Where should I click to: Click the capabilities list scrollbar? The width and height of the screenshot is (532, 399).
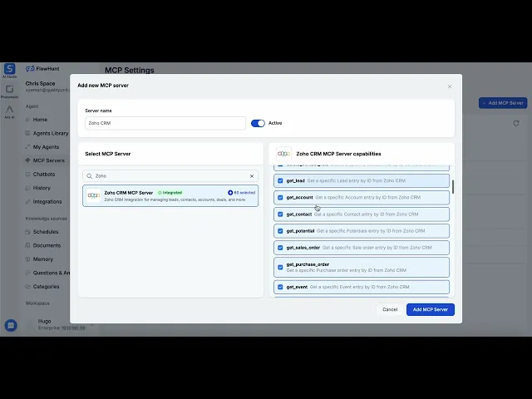pyautogui.click(x=453, y=187)
